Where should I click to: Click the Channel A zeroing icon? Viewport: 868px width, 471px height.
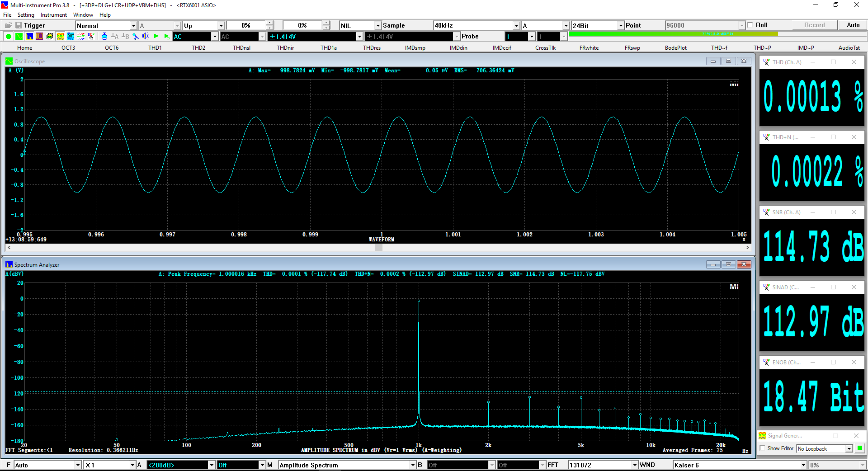tap(115, 37)
